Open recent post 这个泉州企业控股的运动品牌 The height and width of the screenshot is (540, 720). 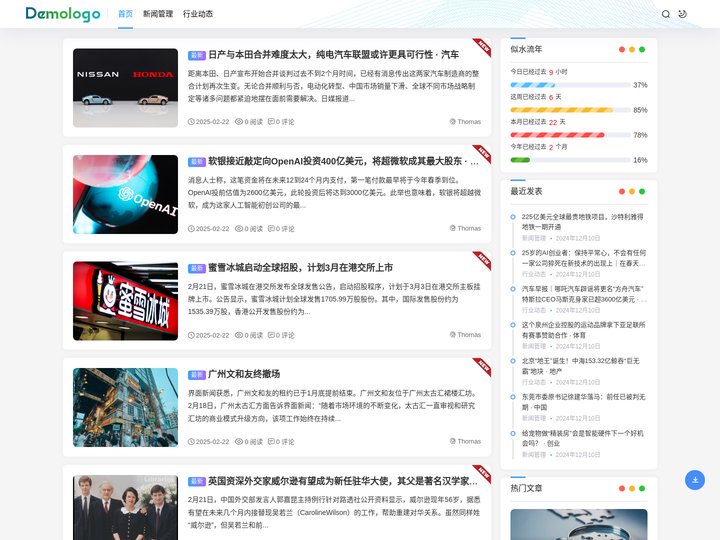point(584,330)
